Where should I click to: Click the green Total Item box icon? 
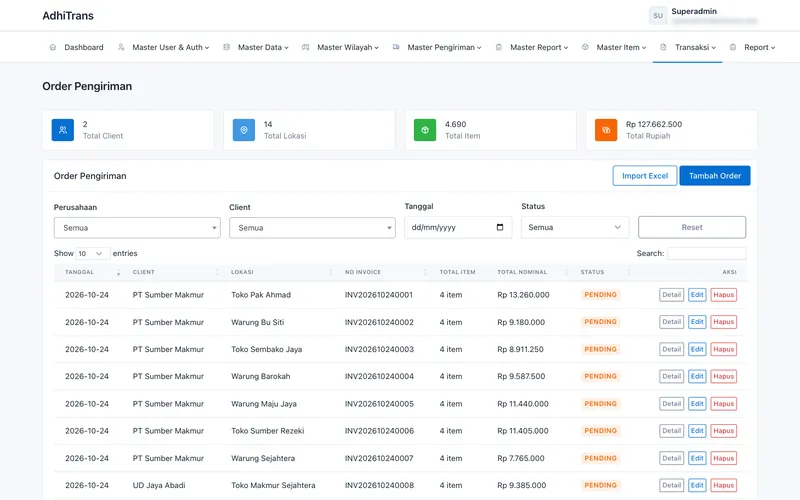[x=425, y=130]
